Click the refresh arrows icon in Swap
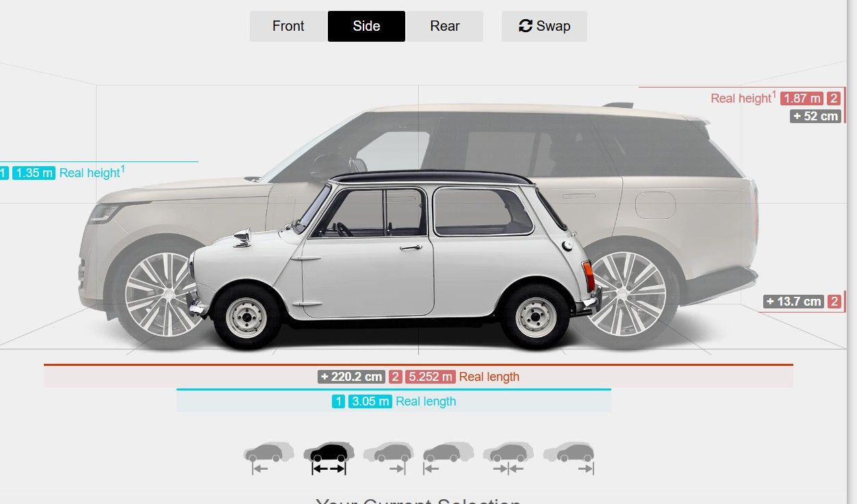This screenshot has width=857, height=504. pos(526,26)
